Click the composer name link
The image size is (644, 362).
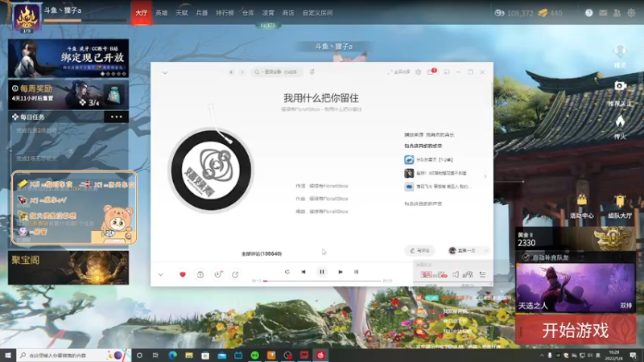(328, 199)
